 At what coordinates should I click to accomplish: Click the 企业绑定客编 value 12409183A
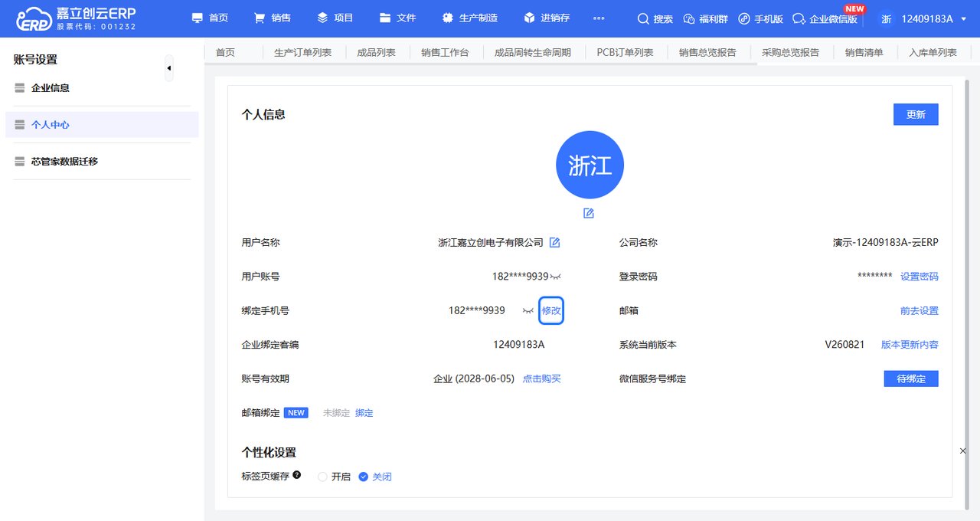(519, 345)
